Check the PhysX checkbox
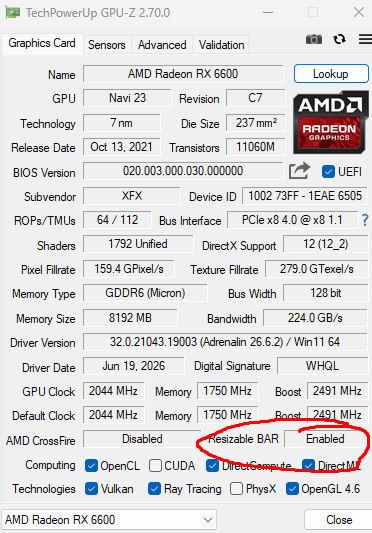This screenshot has height=533, width=372. [236, 489]
